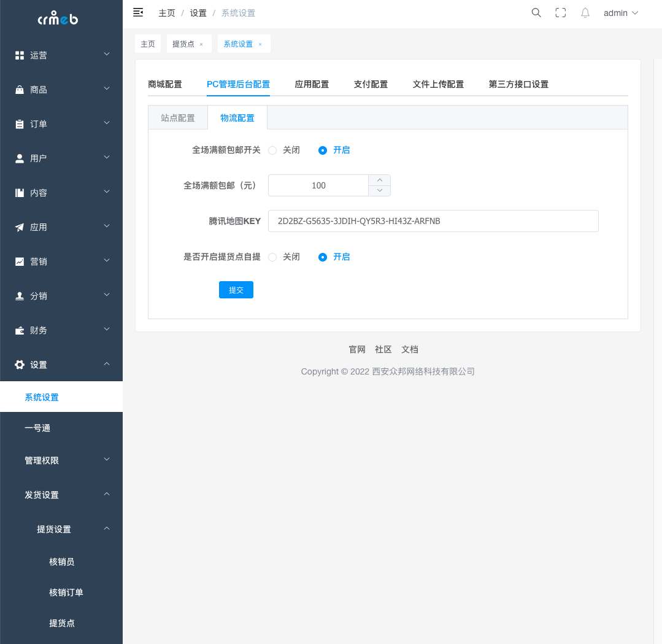
Task: Open 核销员 in sidebar
Action: (61, 562)
